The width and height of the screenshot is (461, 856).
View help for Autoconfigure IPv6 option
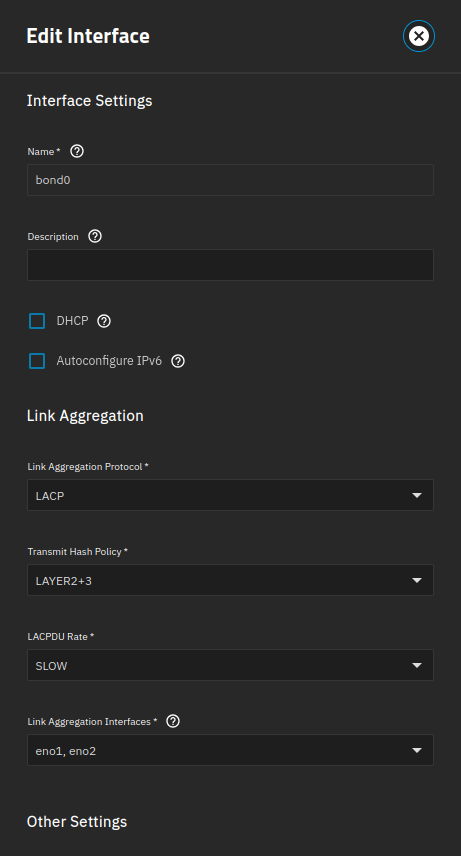coord(178,361)
